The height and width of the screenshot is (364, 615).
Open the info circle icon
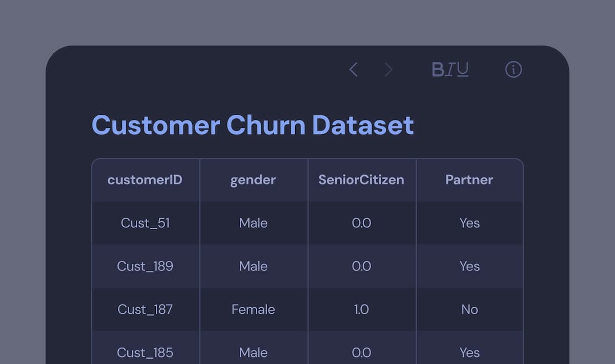tap(513, 70)
